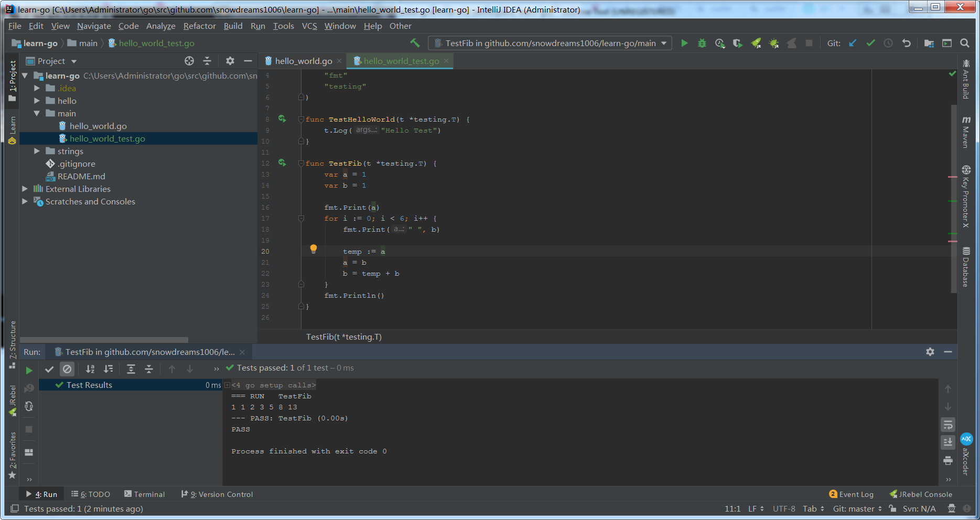This screenshot has height=520, width=980.
Task: Toggle soft-wrap in the console output
Action: 947,425
